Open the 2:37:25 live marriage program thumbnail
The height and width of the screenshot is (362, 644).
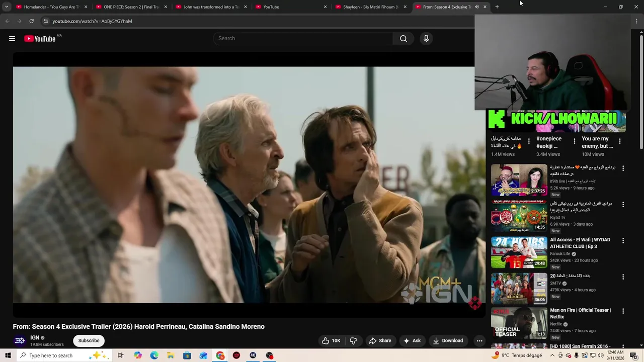click(x=519, y=180)
